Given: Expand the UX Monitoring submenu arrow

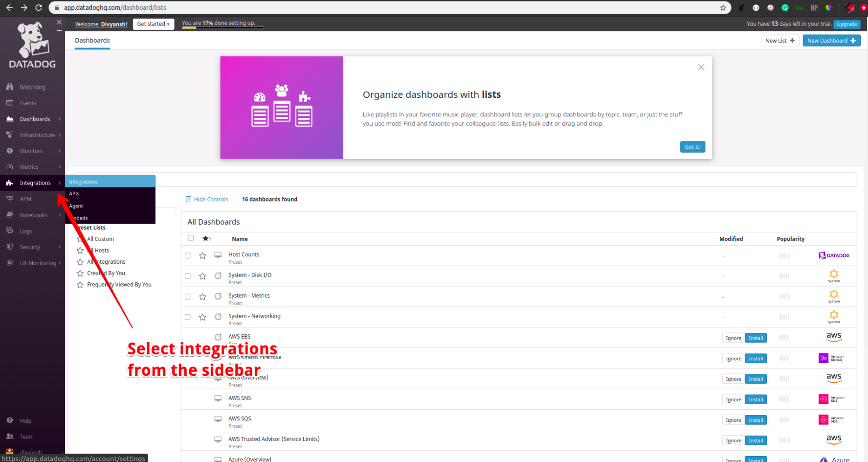Looking at the screenshot, I should (60, 263).
